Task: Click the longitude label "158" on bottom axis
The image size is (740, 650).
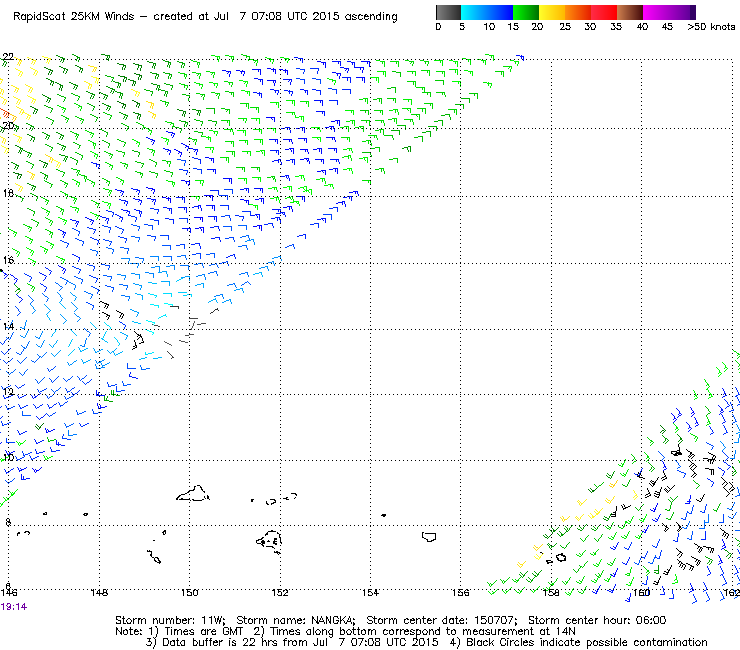Action: [x=551, y=592]
